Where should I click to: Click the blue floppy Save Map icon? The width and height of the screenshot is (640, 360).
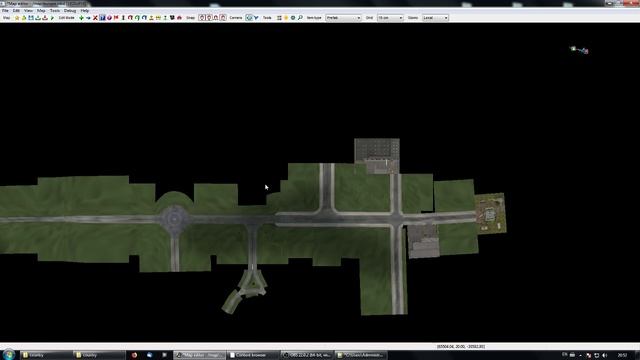click(31, 18)
